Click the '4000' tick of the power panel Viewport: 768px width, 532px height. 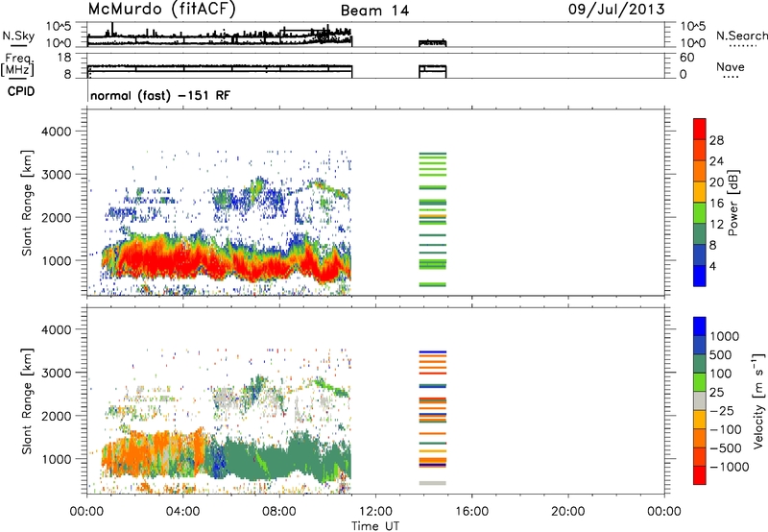[x=57, y=132]
